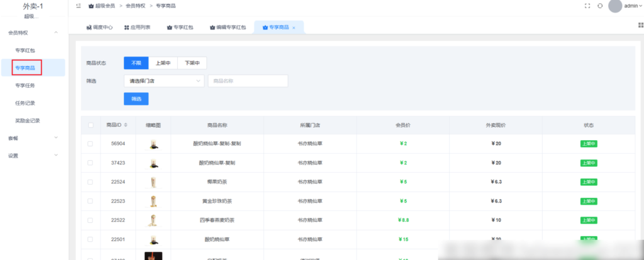Open the admin user avatar
The width and height of the screenshot is (644, 260).
click(x=615, y=6)
